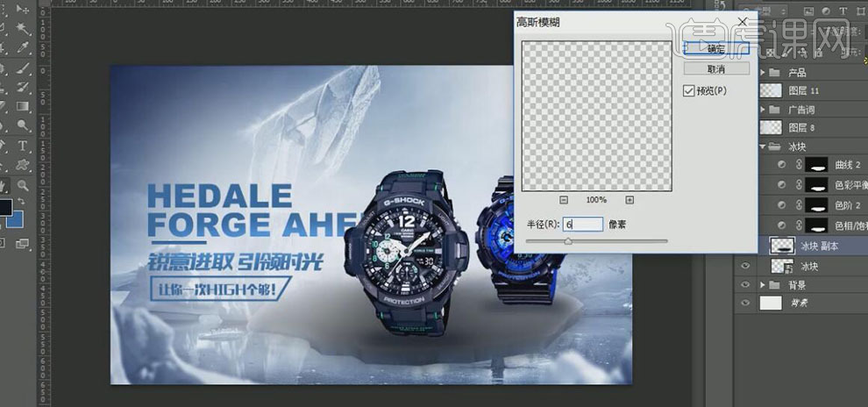Viewport: 868px width, 407px height.
Task: Select the Brush tool
Action: pyautogui.click(x=23, y=68)
